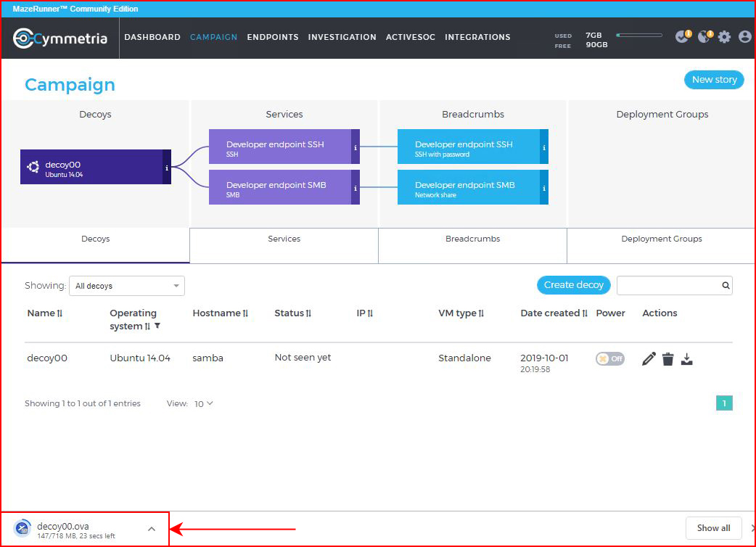This screenshot has height=547, width=756.
Task: Edit decoy00 with the pencil icon
Action: pyautogui.click(x=649, y=358)
